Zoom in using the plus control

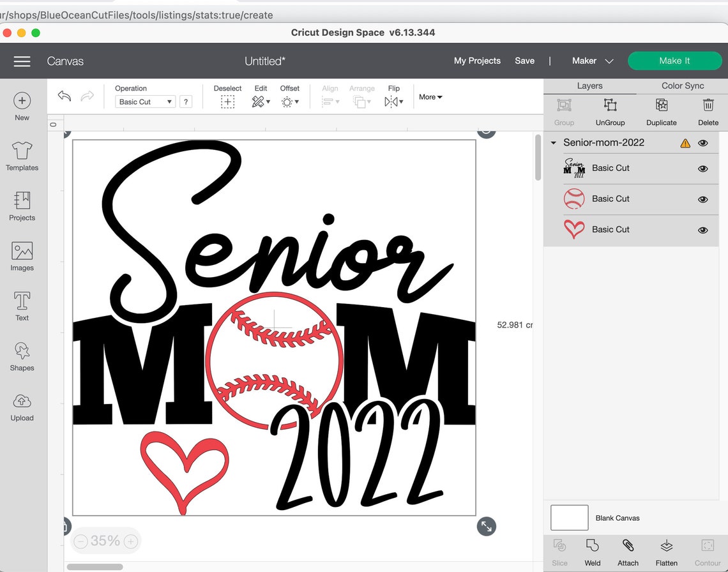(130, 541)
